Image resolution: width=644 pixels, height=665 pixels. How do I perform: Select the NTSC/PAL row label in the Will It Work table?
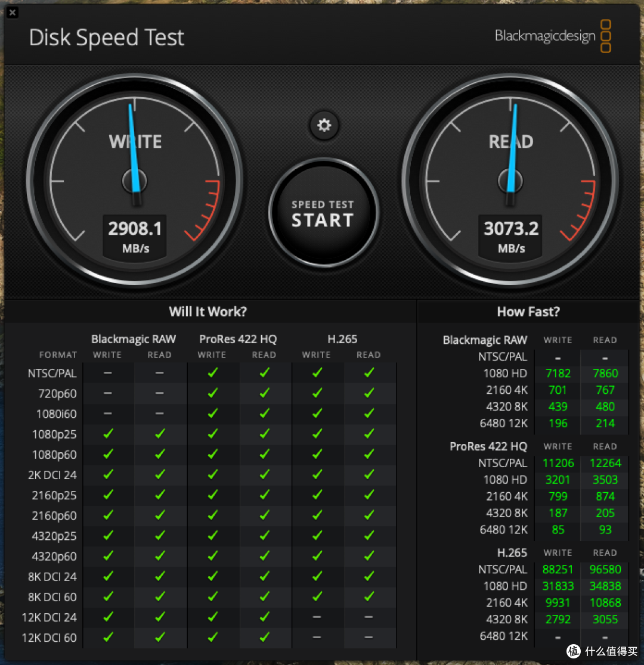click(52, 373)
